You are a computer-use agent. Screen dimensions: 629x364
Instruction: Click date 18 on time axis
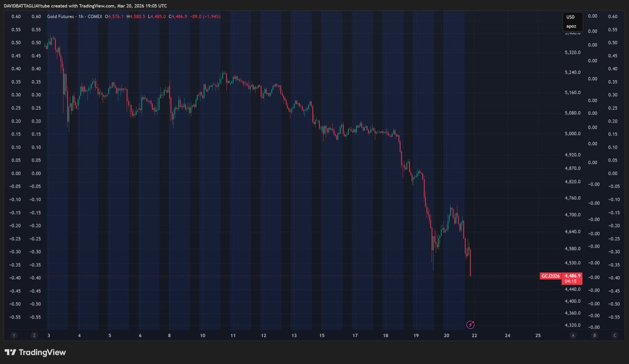point(386,336)
